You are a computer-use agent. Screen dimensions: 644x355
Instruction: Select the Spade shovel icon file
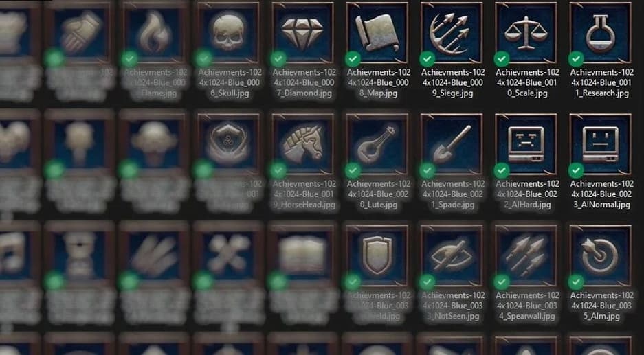click(x=452, y=144)
